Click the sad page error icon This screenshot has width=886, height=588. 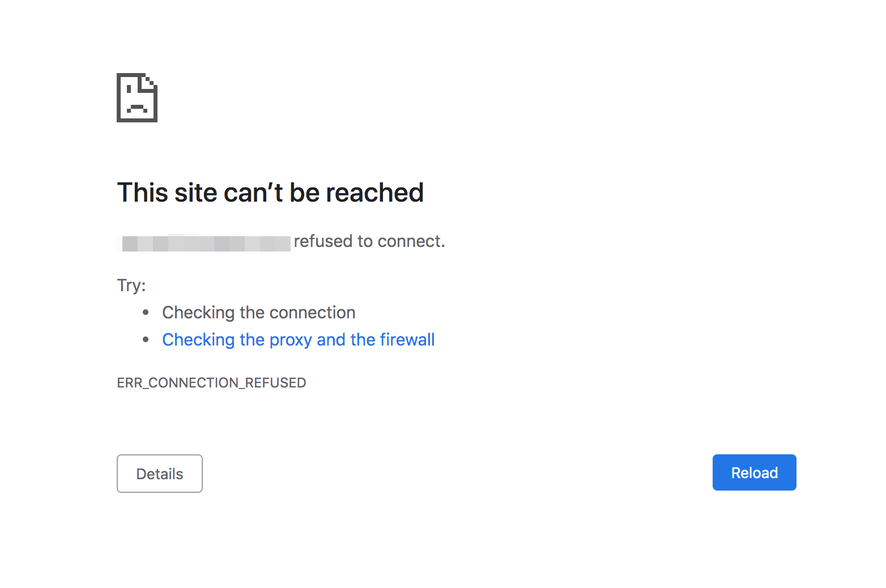click(137, 97)
